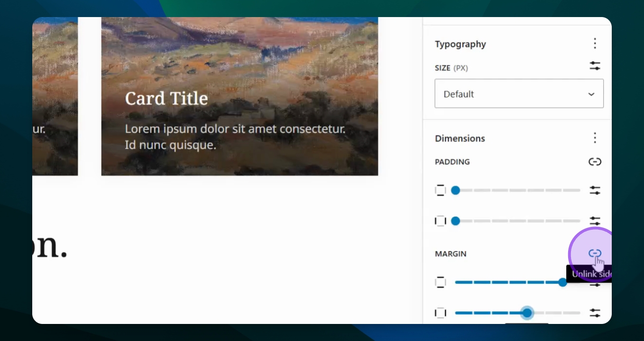This screenshot has height=341, width=644.
Task: Click the chevron in the Size dropdown
Action: pyautogui.click(x=591, y=94)
